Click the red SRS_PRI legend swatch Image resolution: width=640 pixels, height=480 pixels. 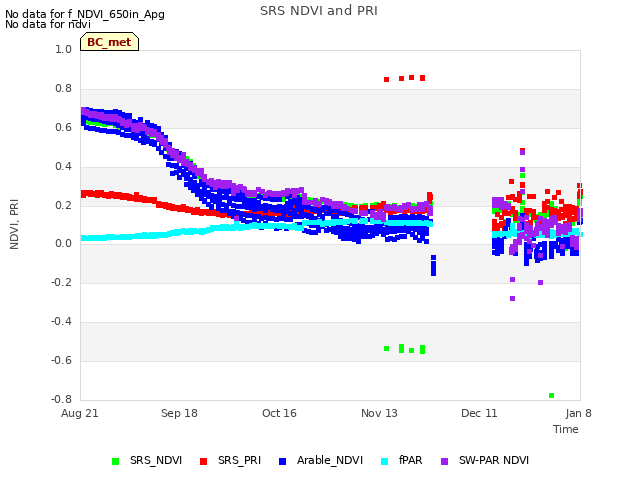(203, 461)
